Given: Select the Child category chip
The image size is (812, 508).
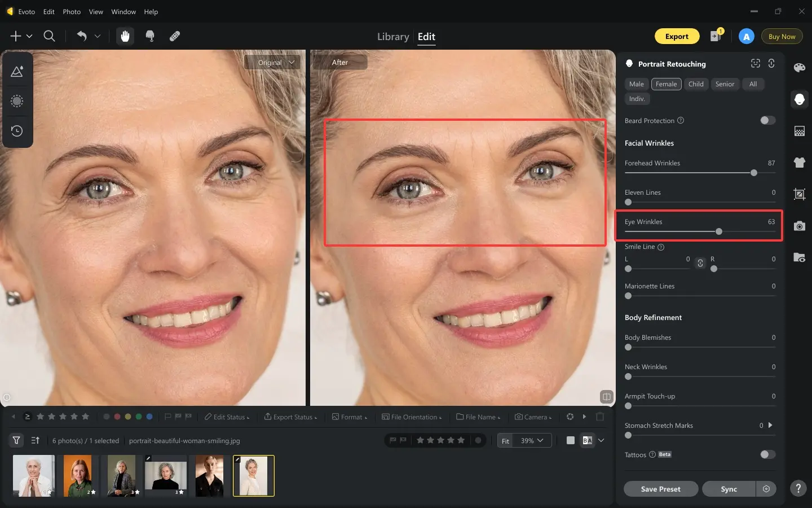Looking at the screenshot, I should point(696,84).
